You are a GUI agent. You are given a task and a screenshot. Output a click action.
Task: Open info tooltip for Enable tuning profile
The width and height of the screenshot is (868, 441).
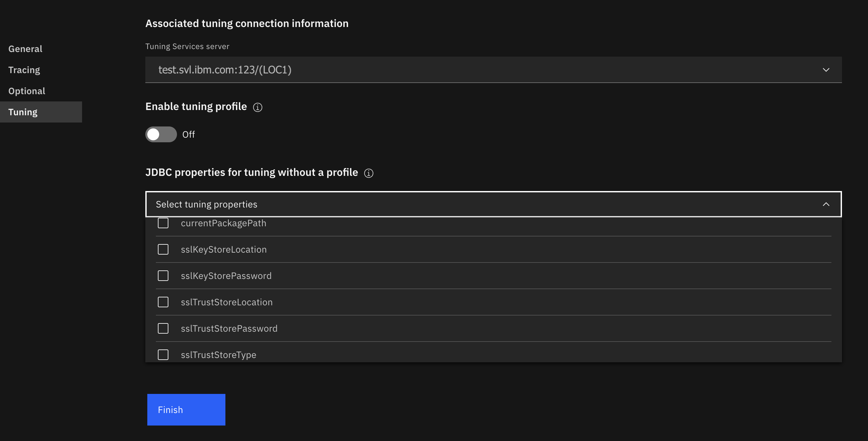pyautogui.click(x=257, y=107)
